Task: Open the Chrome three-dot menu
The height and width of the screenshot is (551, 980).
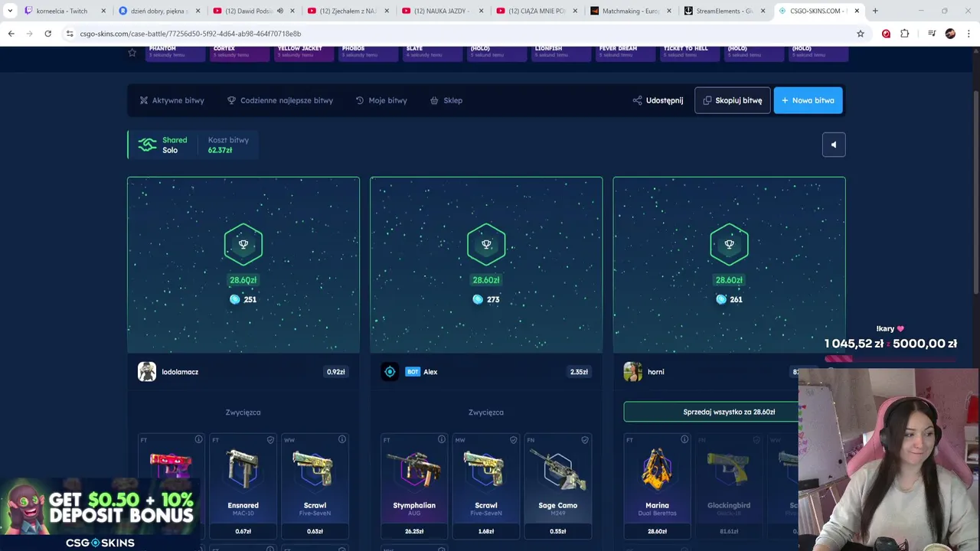Action: point(969,34)
